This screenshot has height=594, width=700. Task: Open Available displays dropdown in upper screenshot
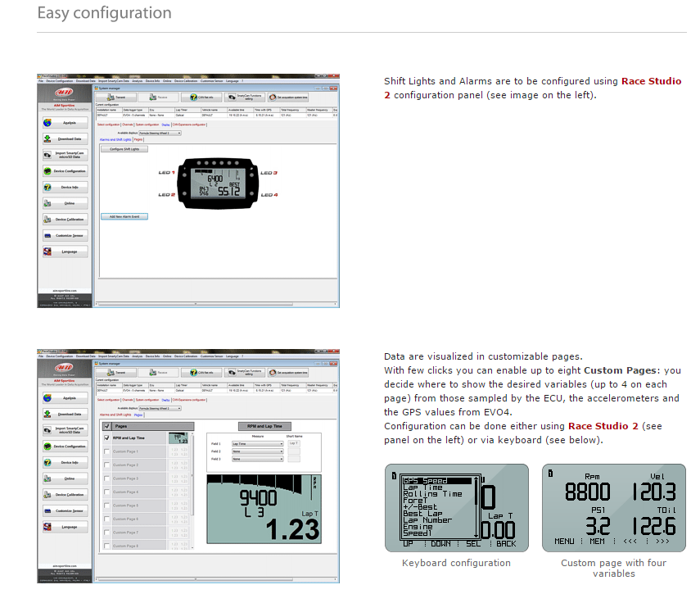click(160, 133)
